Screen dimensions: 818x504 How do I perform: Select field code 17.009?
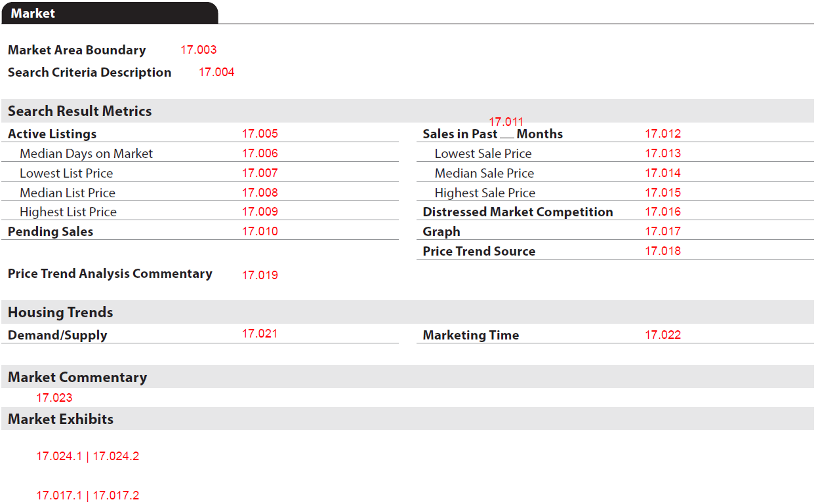click(x=260, y=212)
